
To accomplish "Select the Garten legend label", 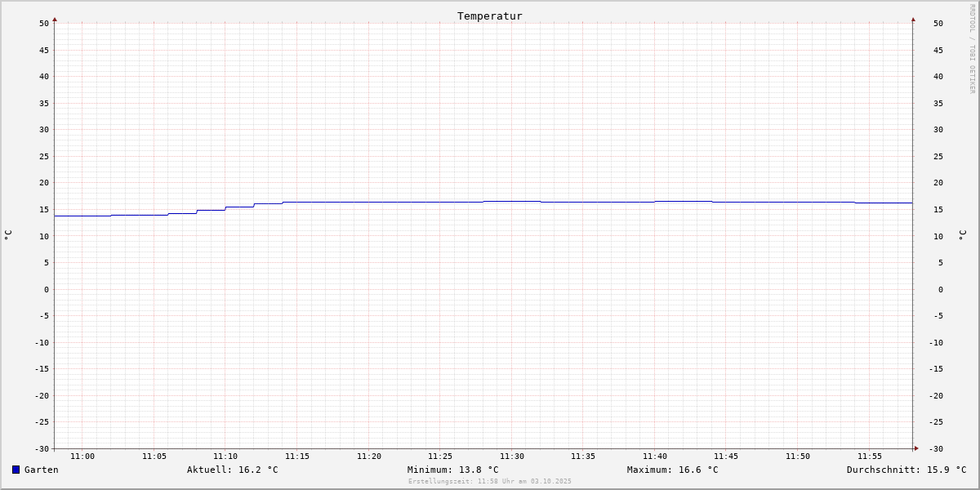I will click(x=42, y=470).
